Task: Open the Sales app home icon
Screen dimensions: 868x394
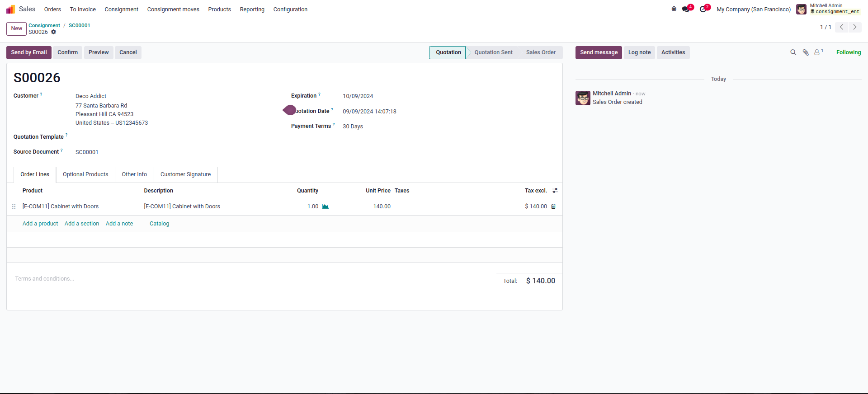Action: point(10,9)
